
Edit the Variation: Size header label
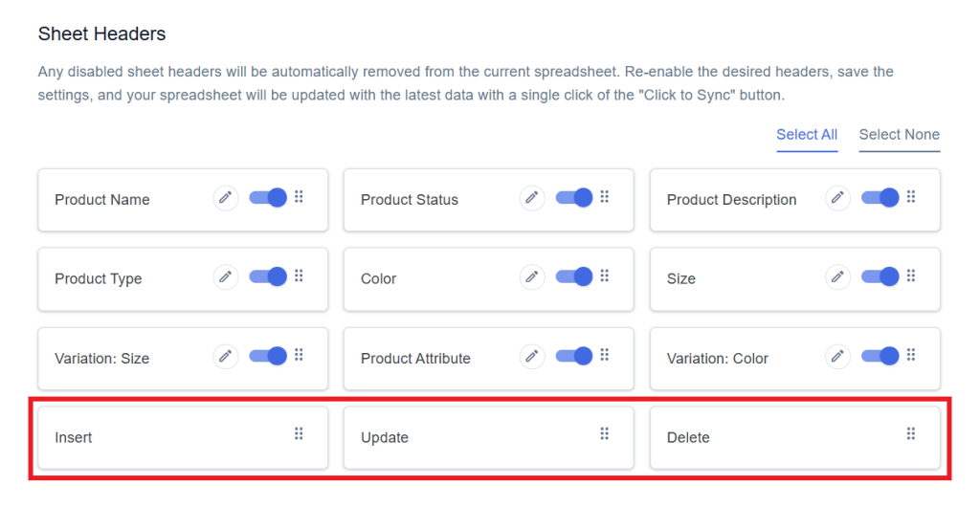tap(226, 356)
